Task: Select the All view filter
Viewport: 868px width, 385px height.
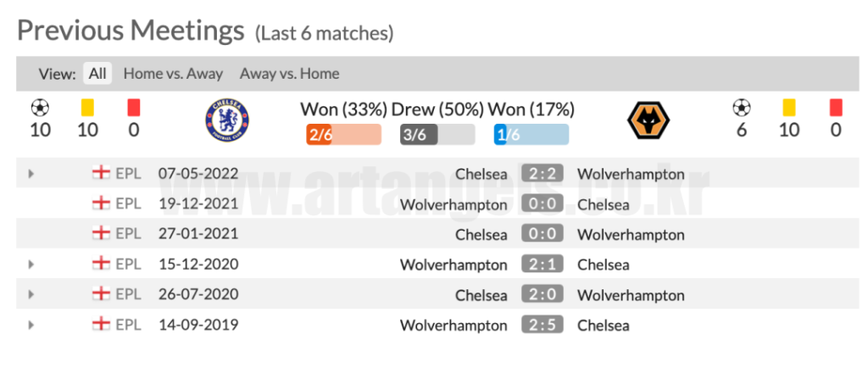Action: pos(97,73)
